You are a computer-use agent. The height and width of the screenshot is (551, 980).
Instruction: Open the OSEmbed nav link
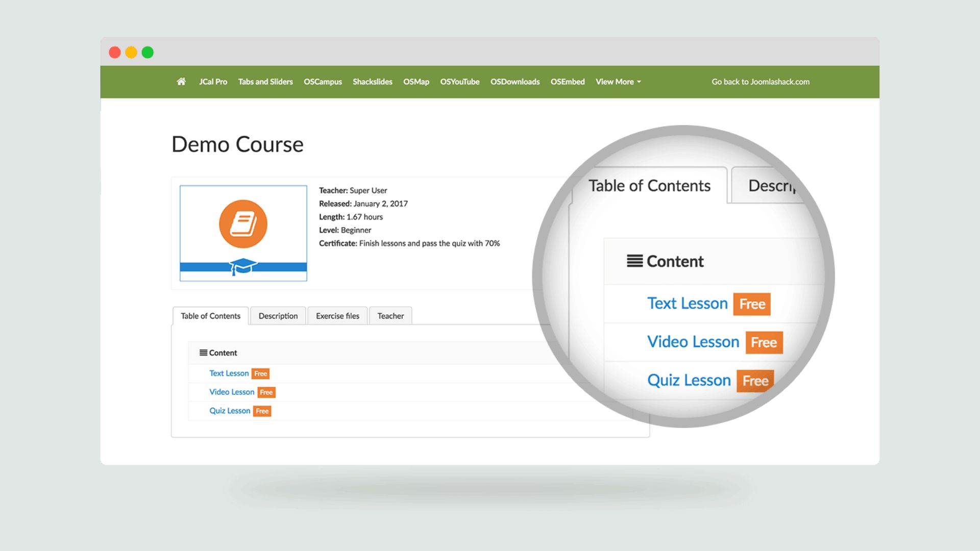coord(568,82)
